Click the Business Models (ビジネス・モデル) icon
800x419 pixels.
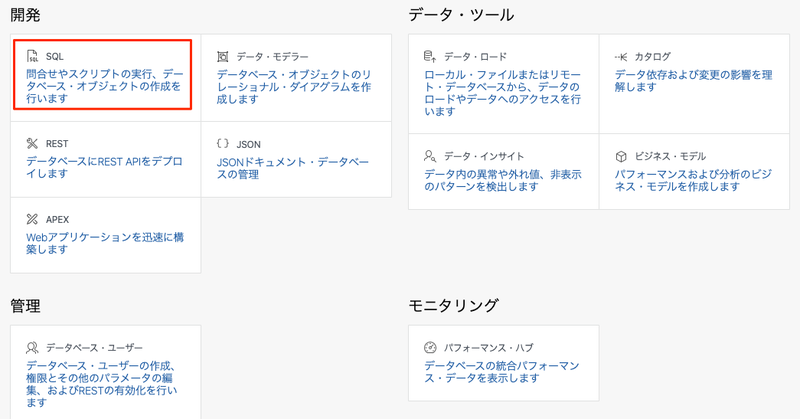621,156
